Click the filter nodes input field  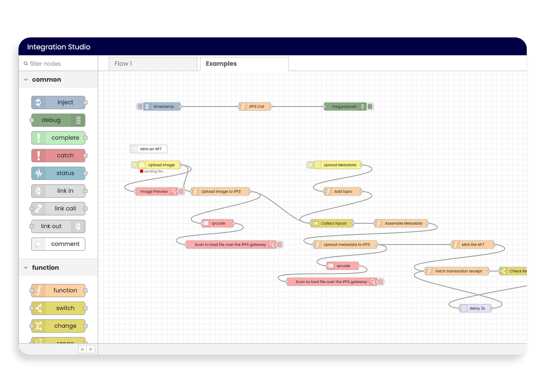point(57,63)
